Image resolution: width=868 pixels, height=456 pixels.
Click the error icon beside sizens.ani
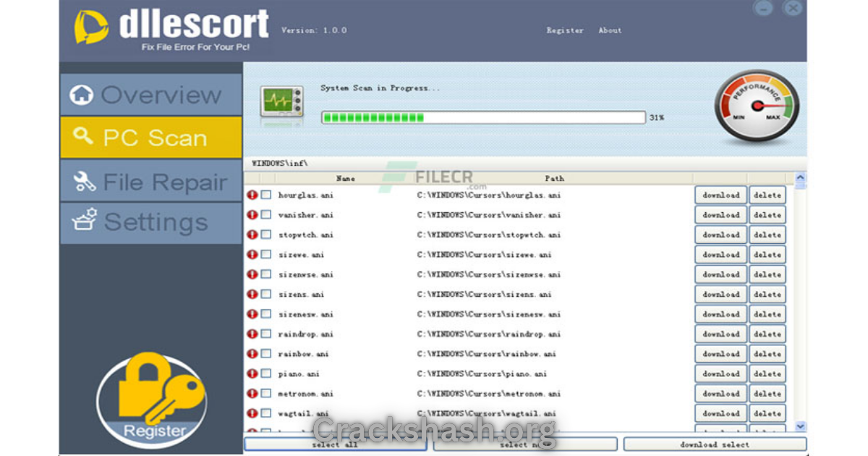pyautogui.click(x=252, y=295)
